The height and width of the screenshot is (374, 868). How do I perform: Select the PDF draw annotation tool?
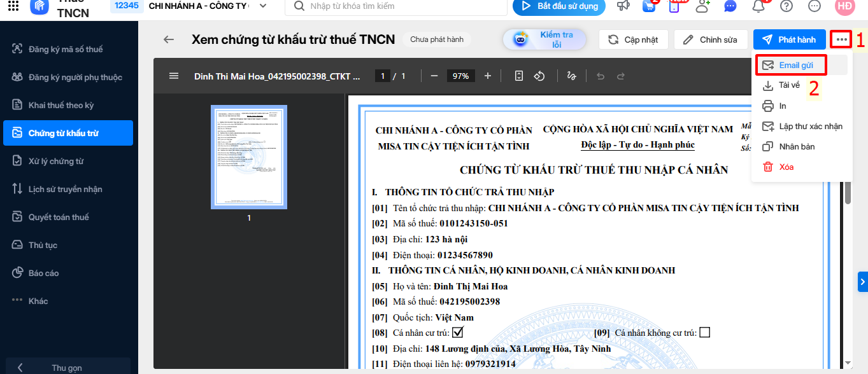pyautogui.click(x=571, y=76)
